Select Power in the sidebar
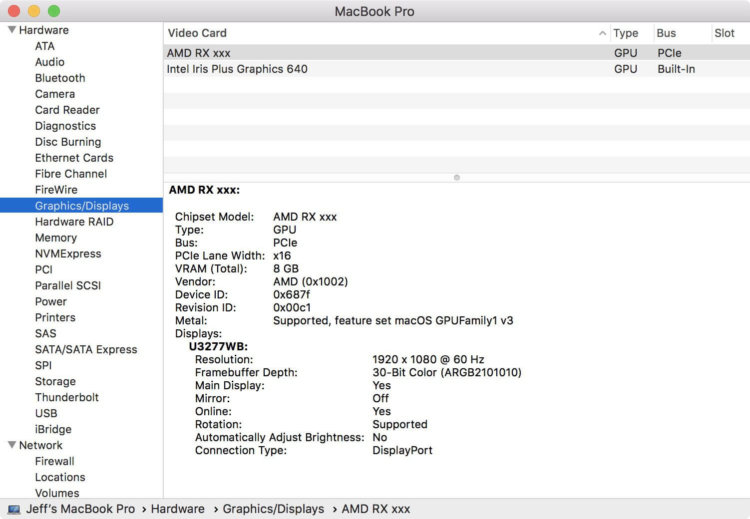The width and height of the screenshot is (750, 519). pyautogui.click(x=50, y=301)
